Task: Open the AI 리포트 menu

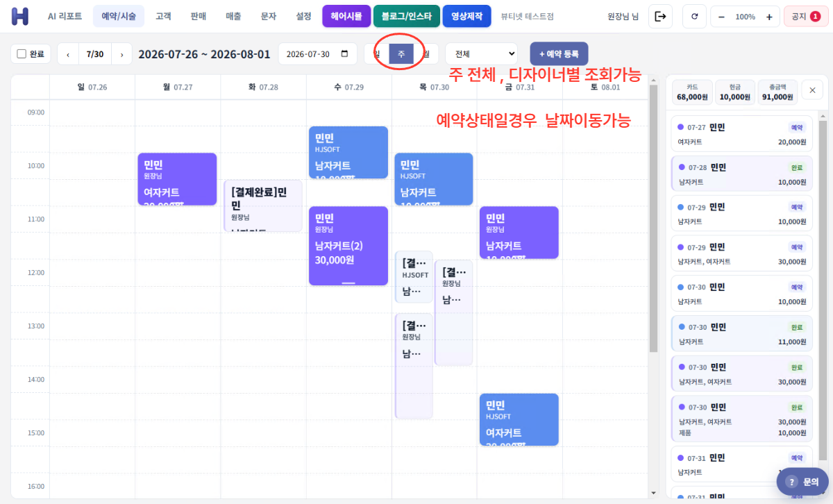Action: tap(65, 15)
